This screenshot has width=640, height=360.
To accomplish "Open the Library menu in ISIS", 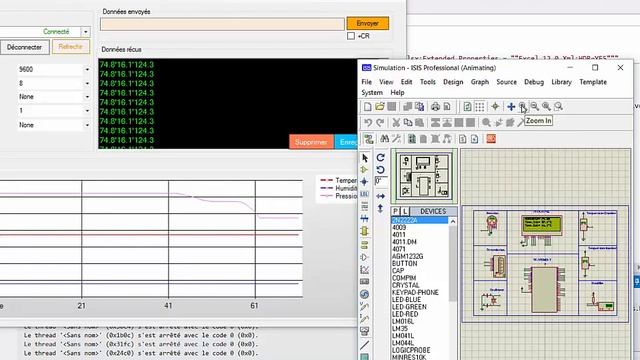I will pyautogui.click(x=561, y=82).
